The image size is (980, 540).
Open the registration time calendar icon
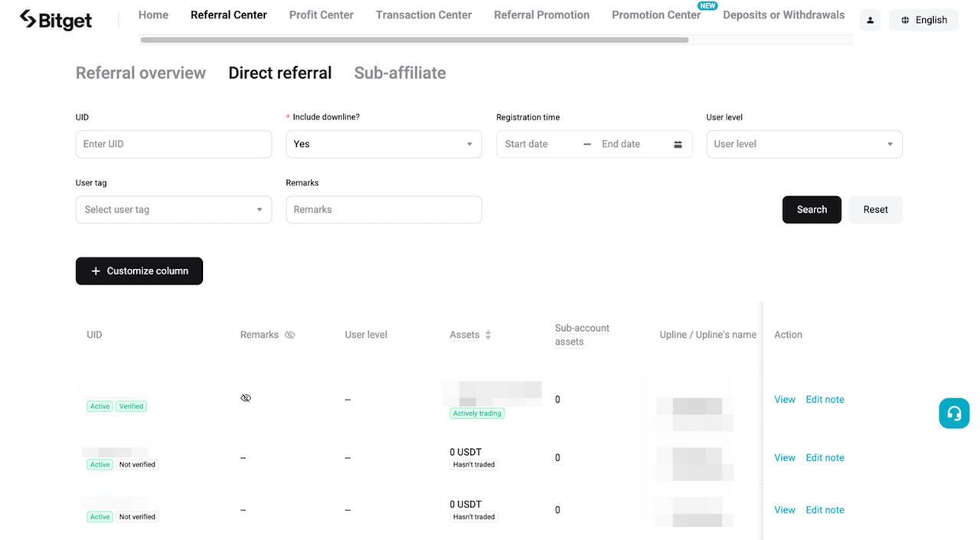(678, 144)
